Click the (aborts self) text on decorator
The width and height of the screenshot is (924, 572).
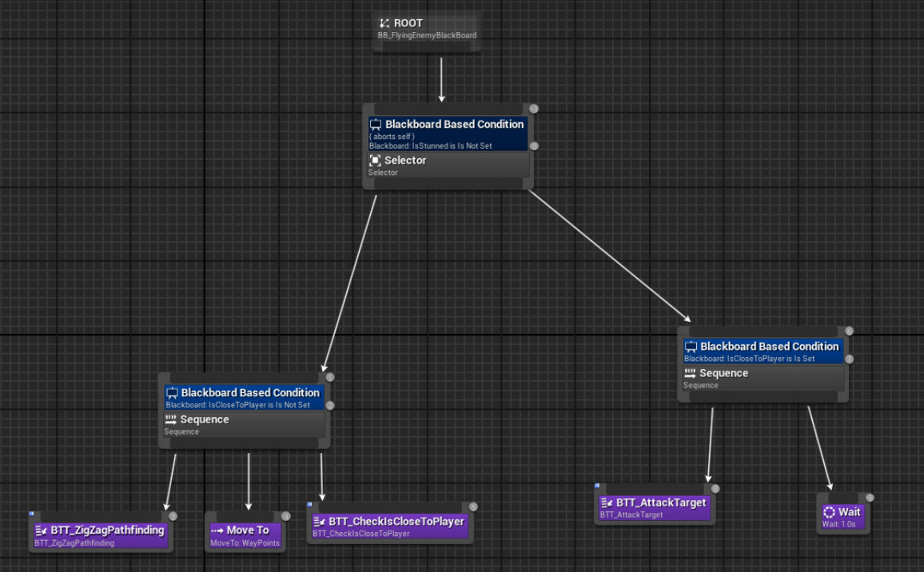(392, 137)
